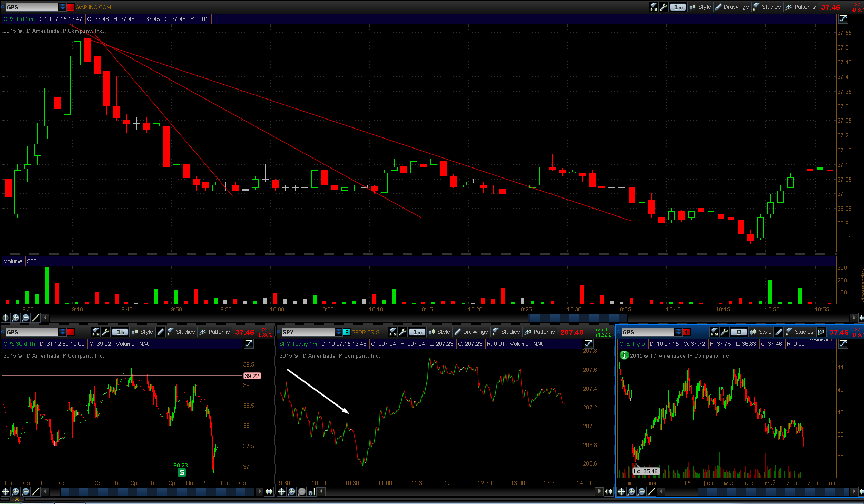864x504 pixels.
Task: Select the main chart trendline drawing tool
Action: pos(36,318)
